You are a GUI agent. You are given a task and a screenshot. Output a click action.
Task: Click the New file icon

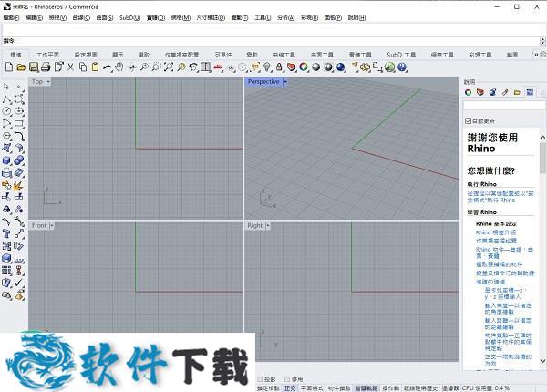coord(9,67)
